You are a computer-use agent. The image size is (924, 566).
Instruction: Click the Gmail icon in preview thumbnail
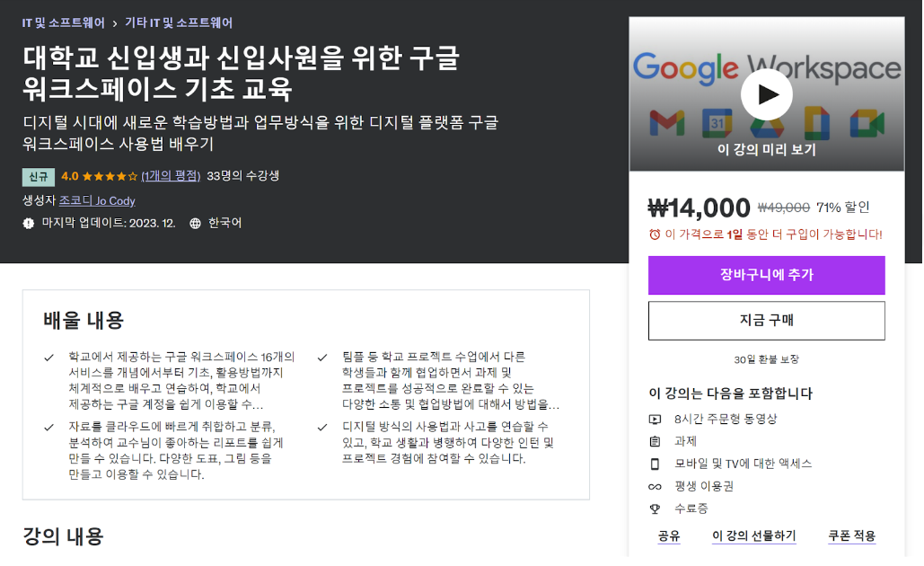point(667,122)
